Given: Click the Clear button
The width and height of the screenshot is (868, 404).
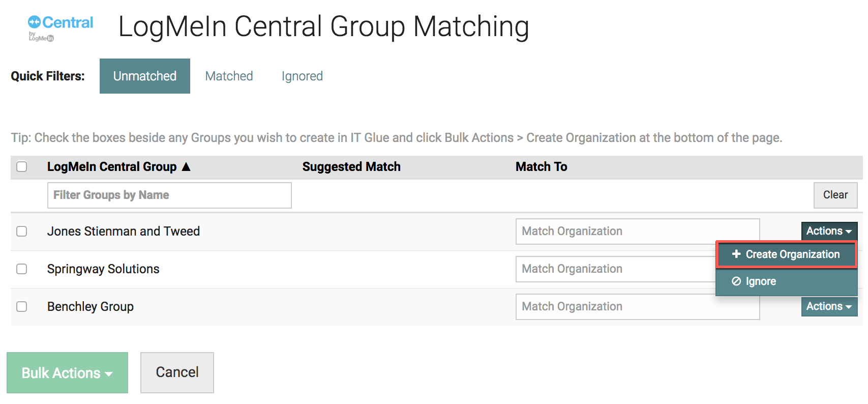Looking at the screenshot, I should pos(835,195).
